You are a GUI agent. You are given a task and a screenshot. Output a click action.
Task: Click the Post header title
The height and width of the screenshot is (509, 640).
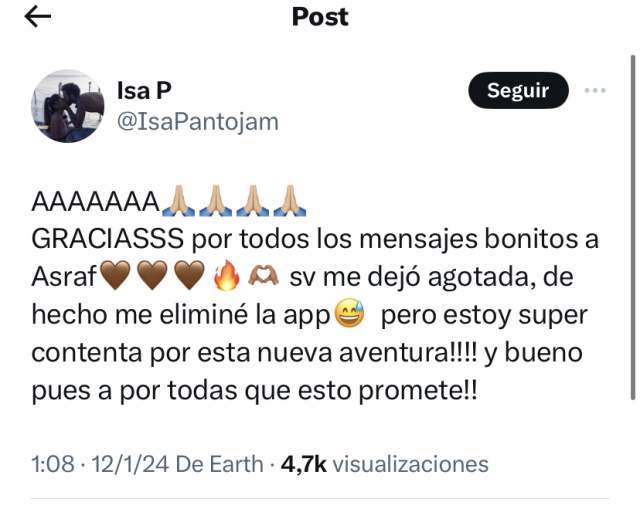pos(320,17)
